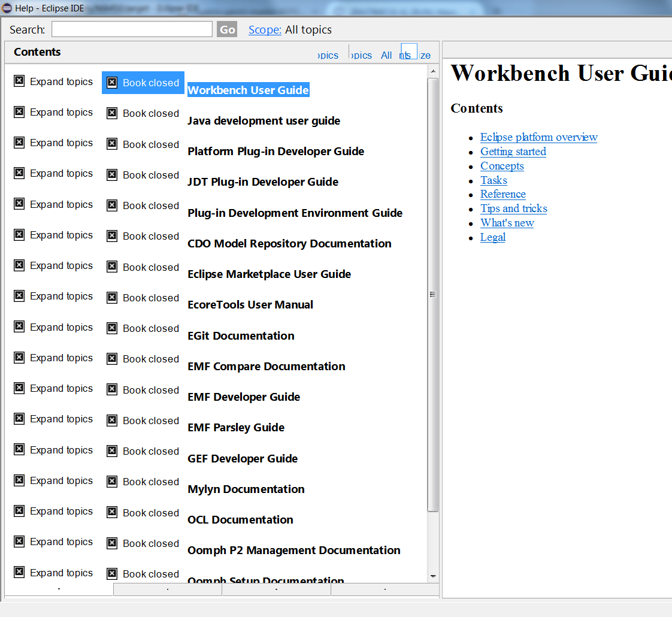Screen dimensions: 672x617
Task: Open the Legal link
Action: [x=493, y=237]
